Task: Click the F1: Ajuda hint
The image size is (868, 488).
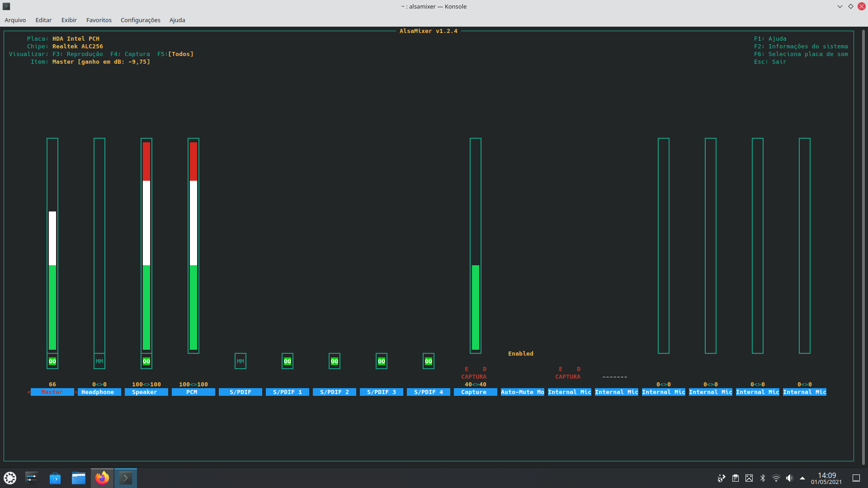Action: pos(770,38)
